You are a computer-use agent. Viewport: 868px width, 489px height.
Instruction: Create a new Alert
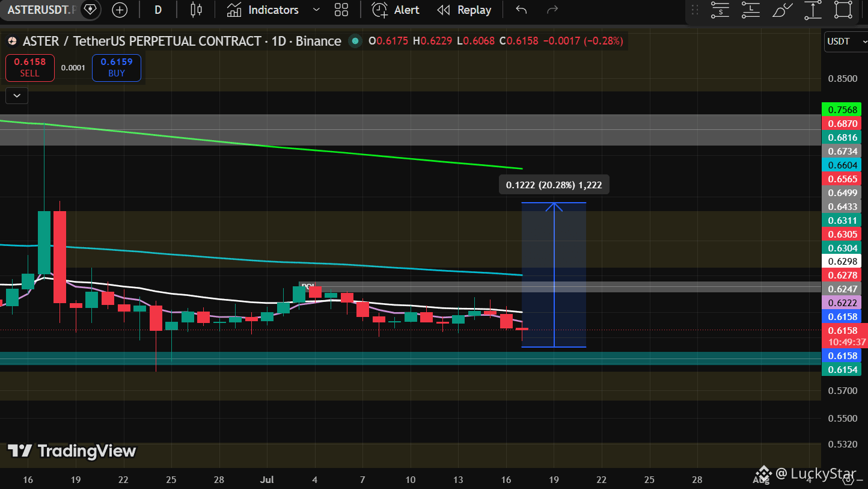pyautogui.click(x=396, y=10)
